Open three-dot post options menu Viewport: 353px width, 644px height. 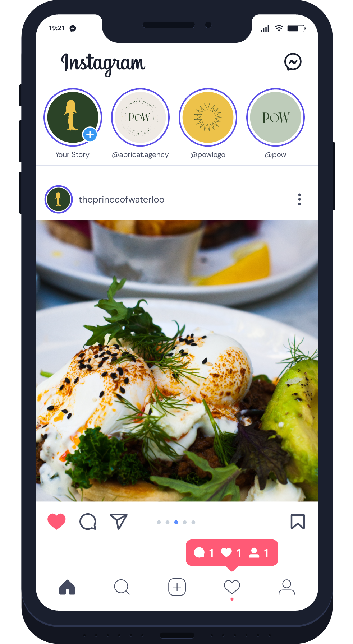[x=299, y=199]
